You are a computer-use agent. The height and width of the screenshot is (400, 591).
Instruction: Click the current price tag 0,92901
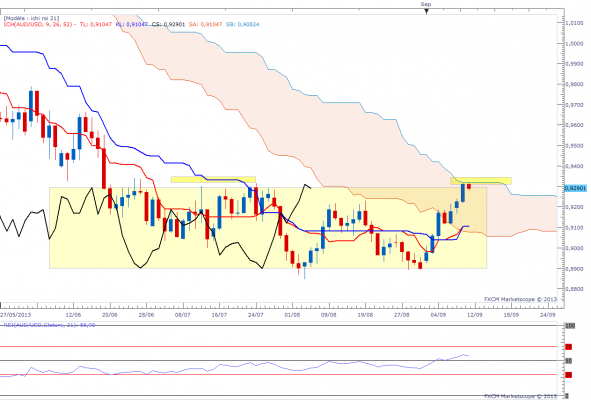576,188
